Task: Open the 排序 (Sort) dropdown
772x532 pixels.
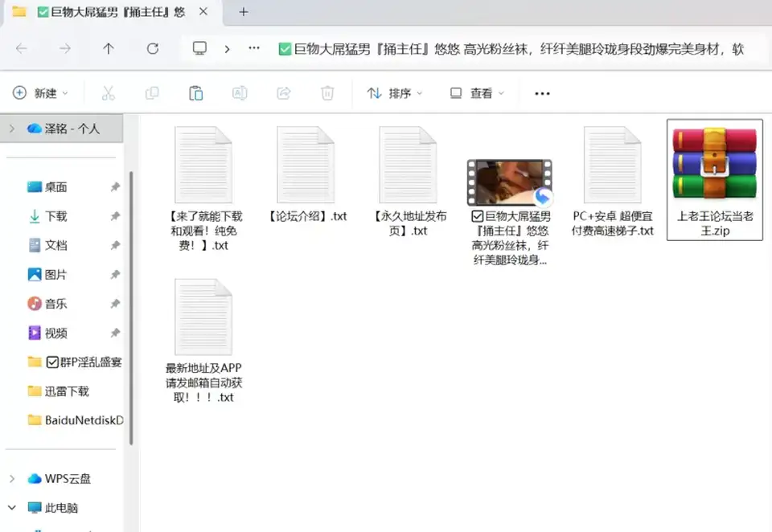Action: 395,93
